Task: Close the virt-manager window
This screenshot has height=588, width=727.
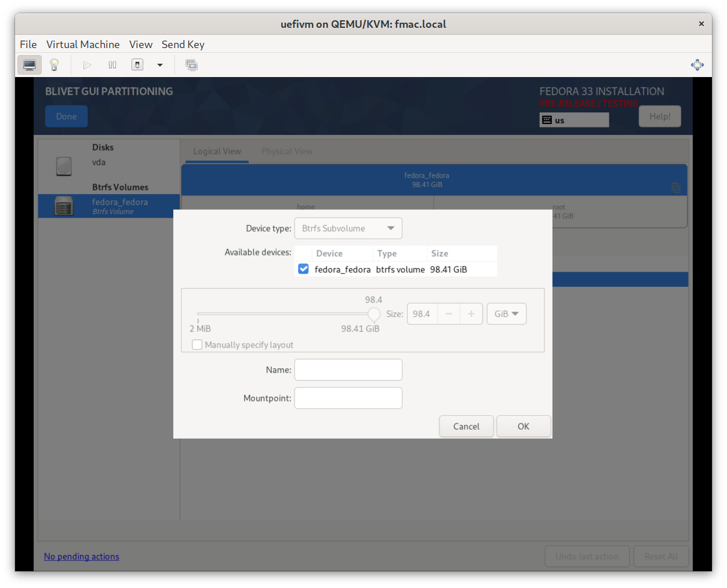Action: pos(701,24)
